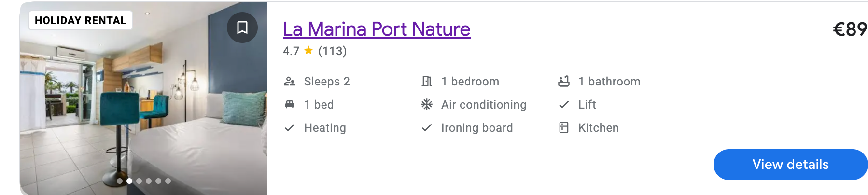The height and width of the screenshot is (195, 868).
Task: Open the room photo thumbnail
Action: pos(145,106)
